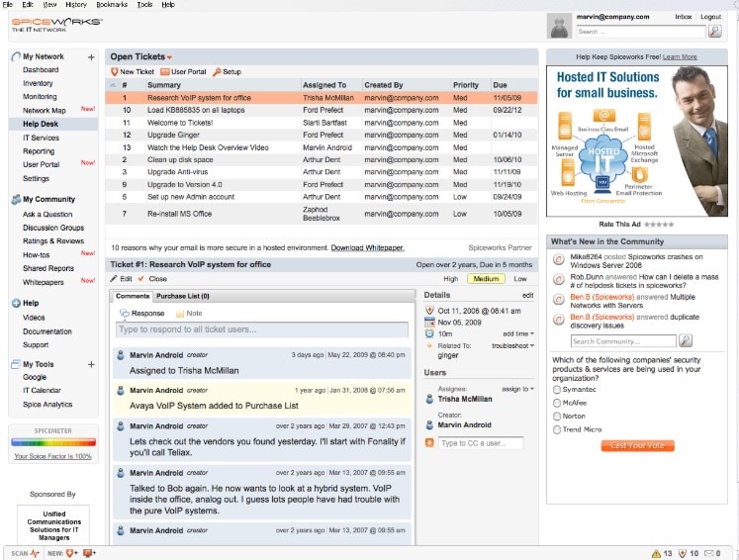Select ticket Upgrade Ginger row
The height and width of the screenshot is (560, 739).
[321, 135]
